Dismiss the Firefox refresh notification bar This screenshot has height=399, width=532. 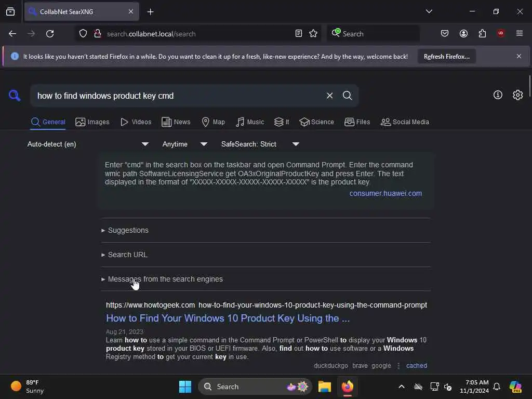tap(519, 56)
